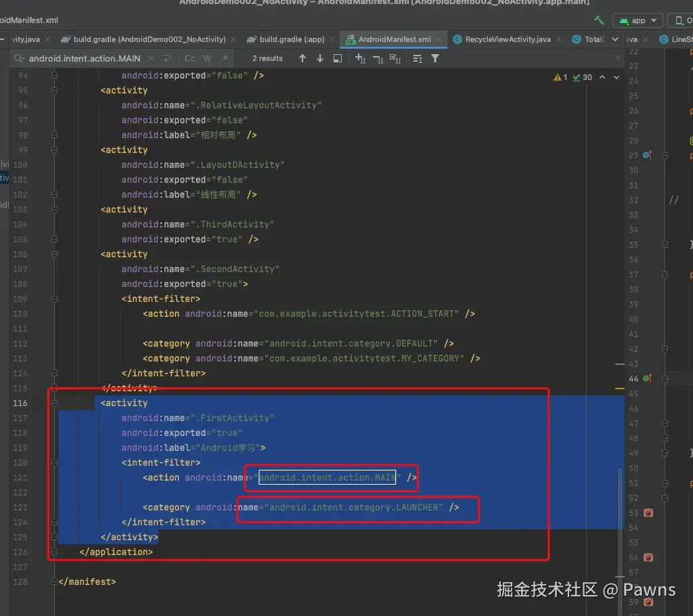The width and height of the screenshot is (693, 616).
Task: Open results in Find tool window icon
Action: coord(338,58)
